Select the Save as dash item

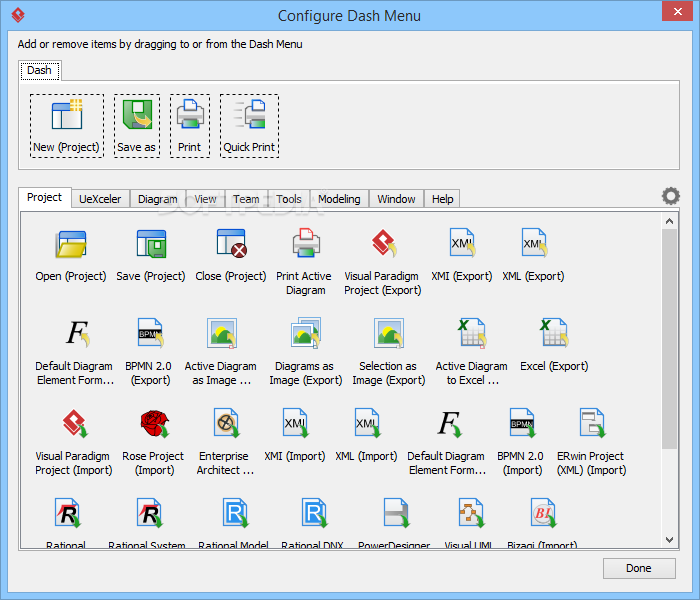[x=137, y=125]
